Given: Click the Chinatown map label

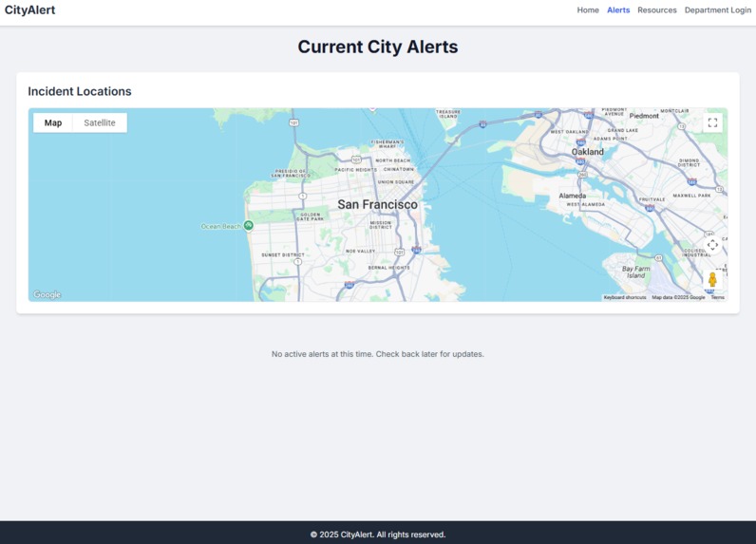Looking at the screenshot, I should tap(398, 170).
